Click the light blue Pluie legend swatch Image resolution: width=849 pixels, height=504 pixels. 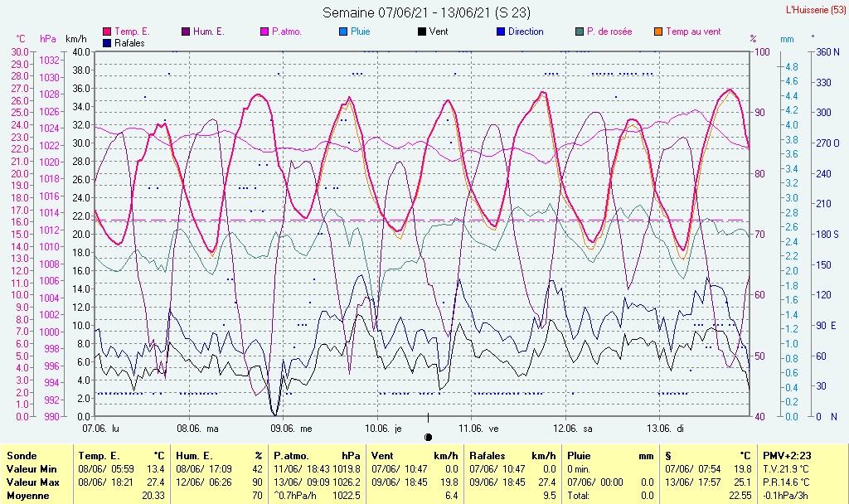coord(343,31)
